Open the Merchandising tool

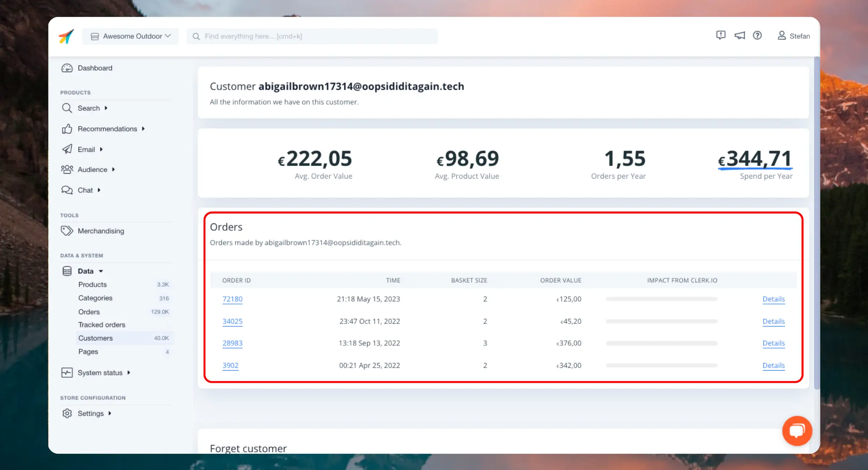(x=101, y=231)
